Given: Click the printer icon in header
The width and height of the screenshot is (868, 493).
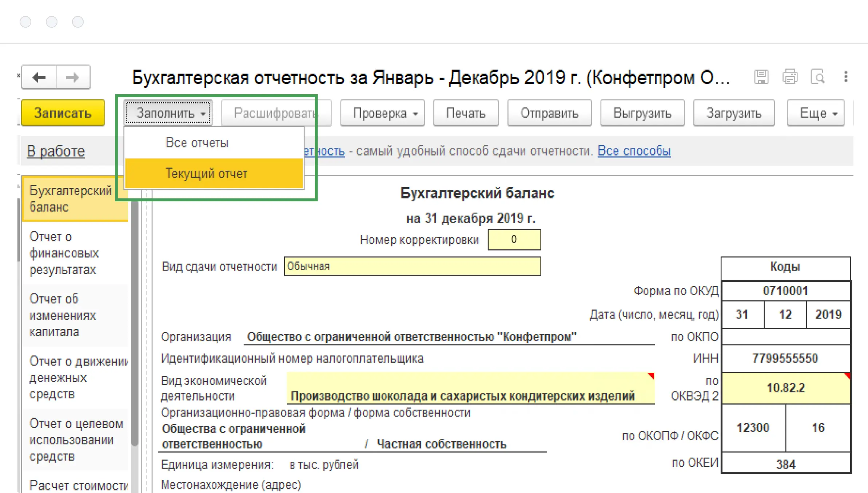Looking at the screenshot, I should pos(789,77).
